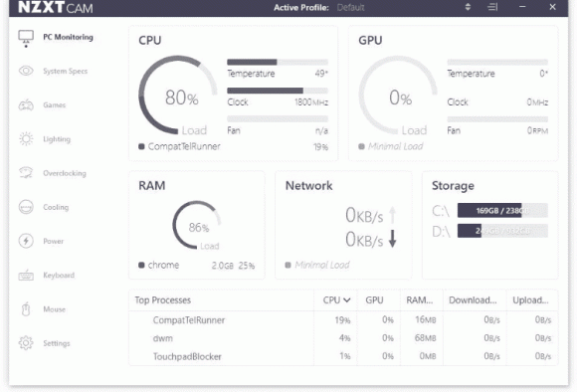Click the CPU Fan bar
577x392 pixels.
(278, 118)
